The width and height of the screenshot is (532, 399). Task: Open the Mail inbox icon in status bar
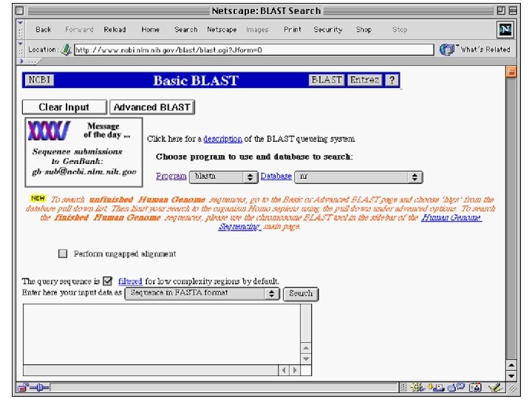tap(437, 387)
